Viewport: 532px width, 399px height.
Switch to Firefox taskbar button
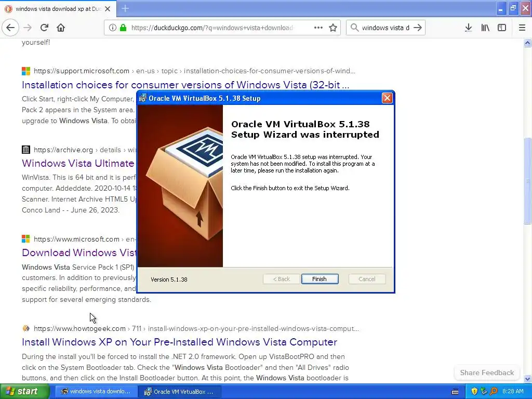[96, 391]
